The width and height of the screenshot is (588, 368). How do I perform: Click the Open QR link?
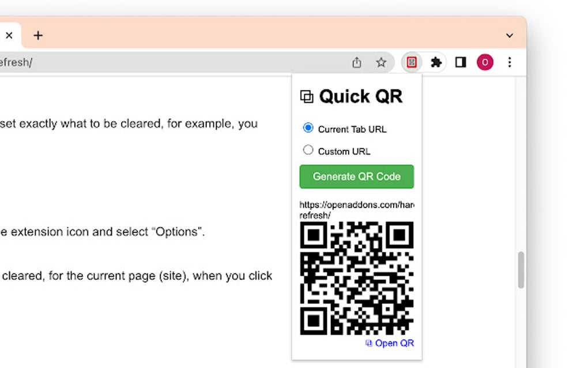click(x=394, y=343)
